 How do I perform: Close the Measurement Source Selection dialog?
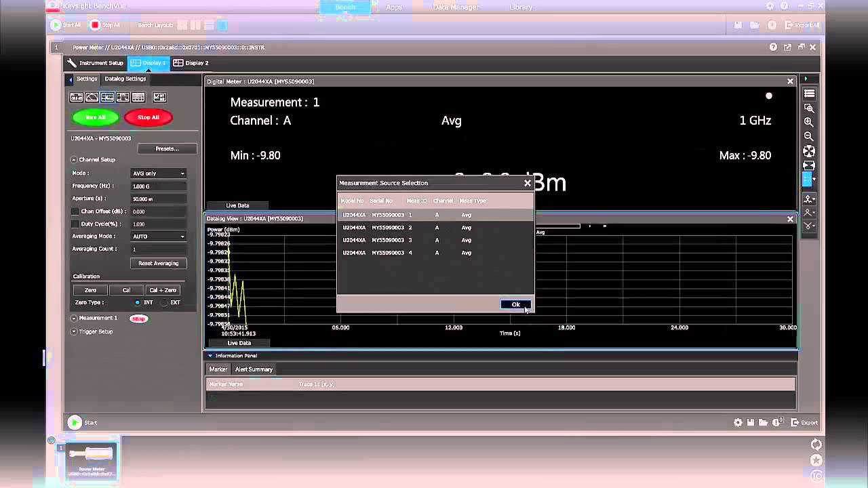point(527,183)
